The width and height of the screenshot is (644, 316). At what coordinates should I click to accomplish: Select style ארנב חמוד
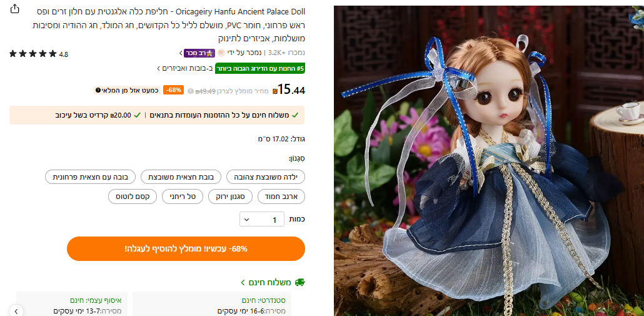click(x=281, y=197)
